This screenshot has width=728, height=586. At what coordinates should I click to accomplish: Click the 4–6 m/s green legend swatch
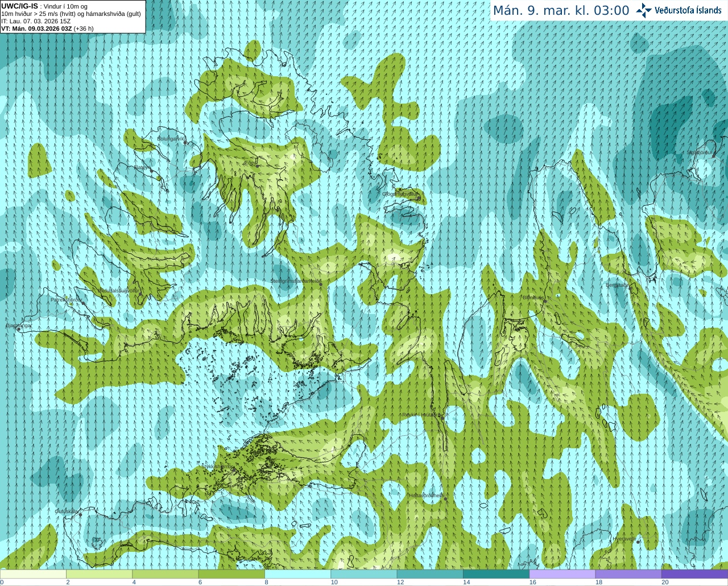(x=165, y=574)
